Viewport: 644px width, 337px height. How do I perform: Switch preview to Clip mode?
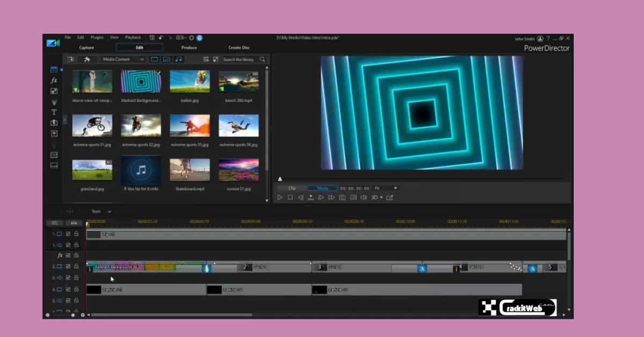pos(292,188)
